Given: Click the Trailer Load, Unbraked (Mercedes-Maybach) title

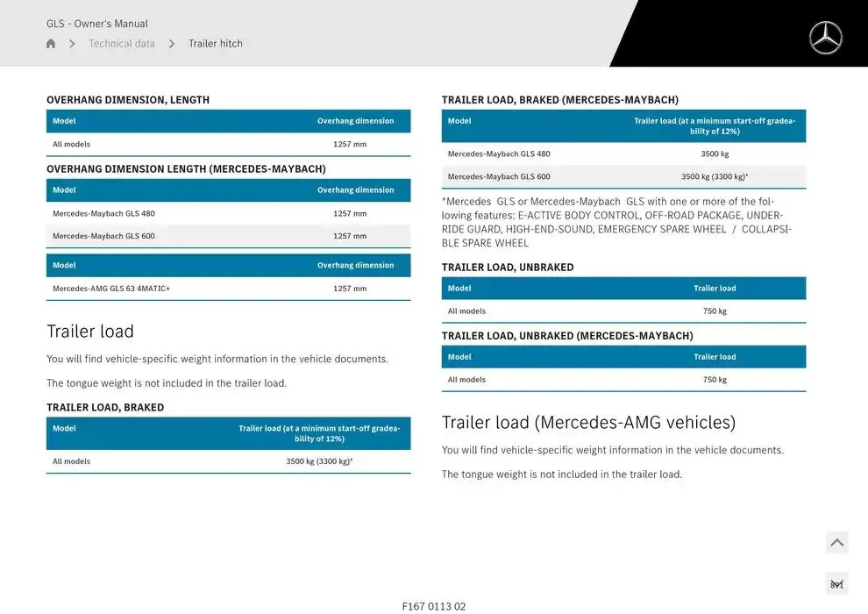Looking at the screenshot, I should (x=567, y=336).
